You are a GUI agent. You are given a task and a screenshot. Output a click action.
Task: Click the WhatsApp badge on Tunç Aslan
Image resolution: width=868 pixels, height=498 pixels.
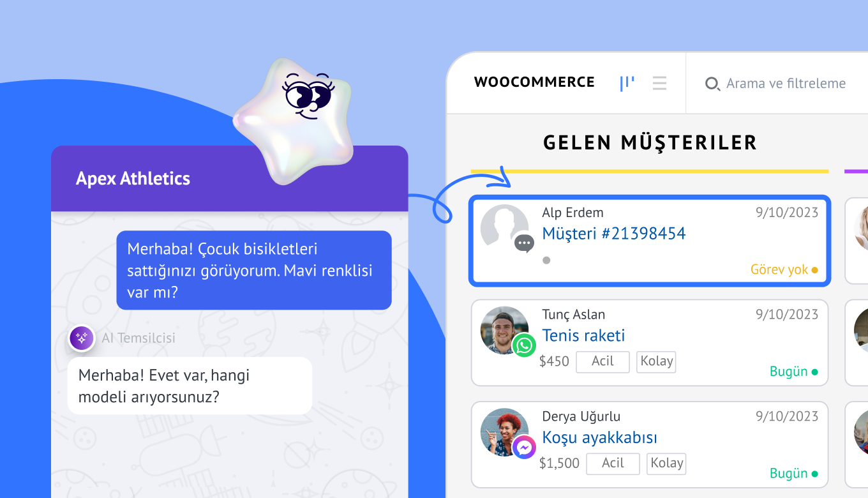coord(524,345)
